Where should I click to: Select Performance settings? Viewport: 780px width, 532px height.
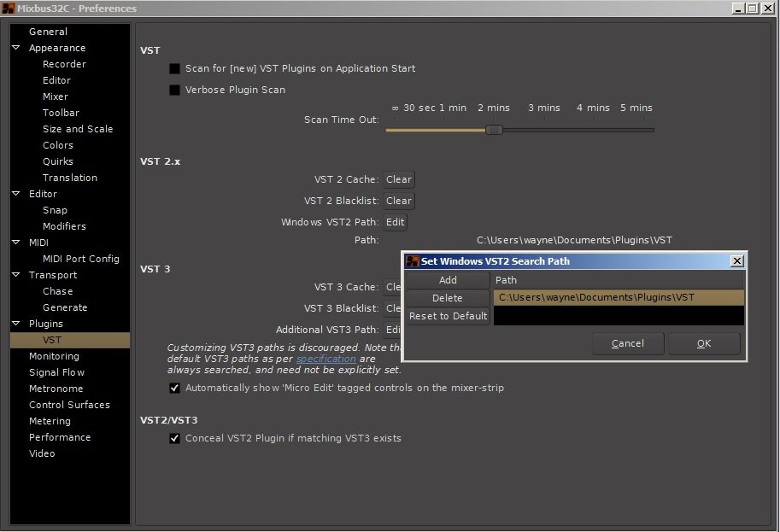point(60,437)
